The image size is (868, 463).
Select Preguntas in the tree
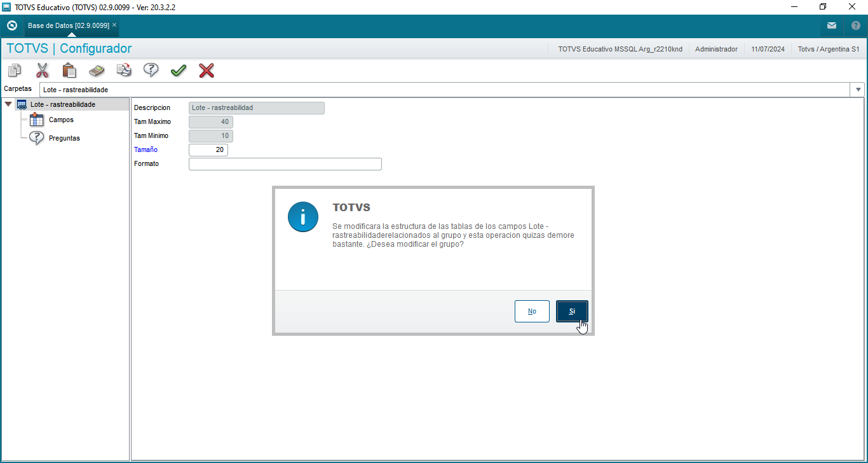[x=64, y=138]
